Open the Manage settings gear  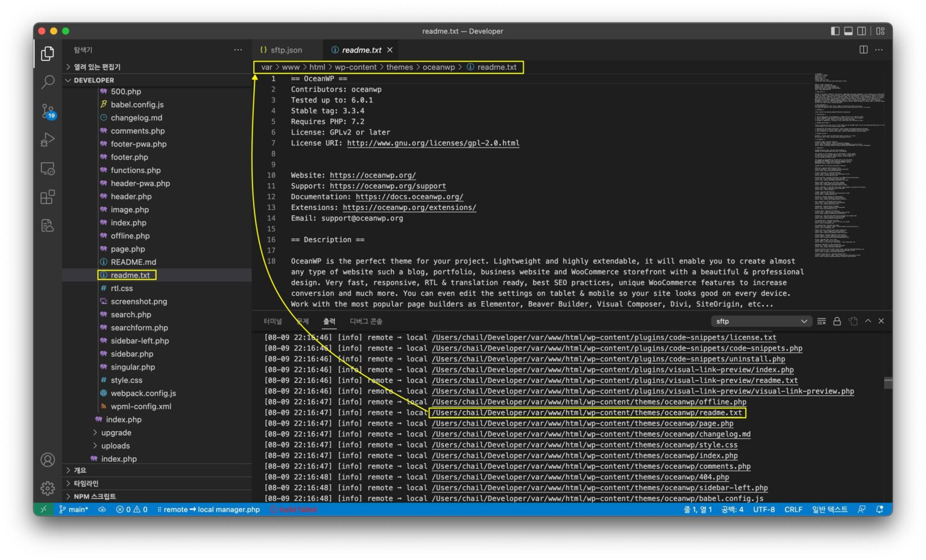click(48, 488)
